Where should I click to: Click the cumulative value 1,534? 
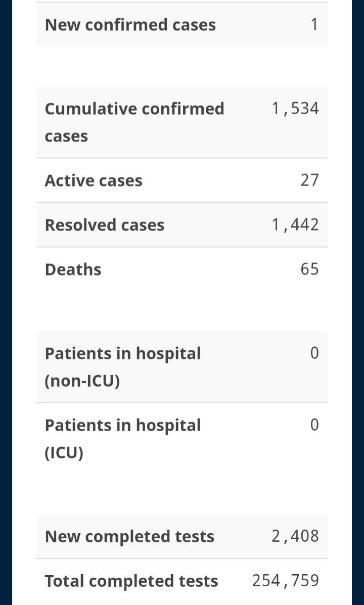[295, 109]
